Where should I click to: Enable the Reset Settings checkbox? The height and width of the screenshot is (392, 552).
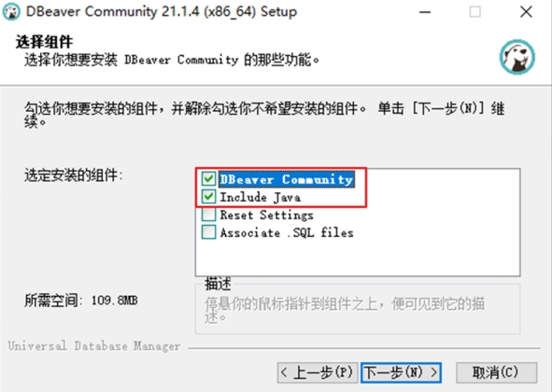tap(208, 215)
